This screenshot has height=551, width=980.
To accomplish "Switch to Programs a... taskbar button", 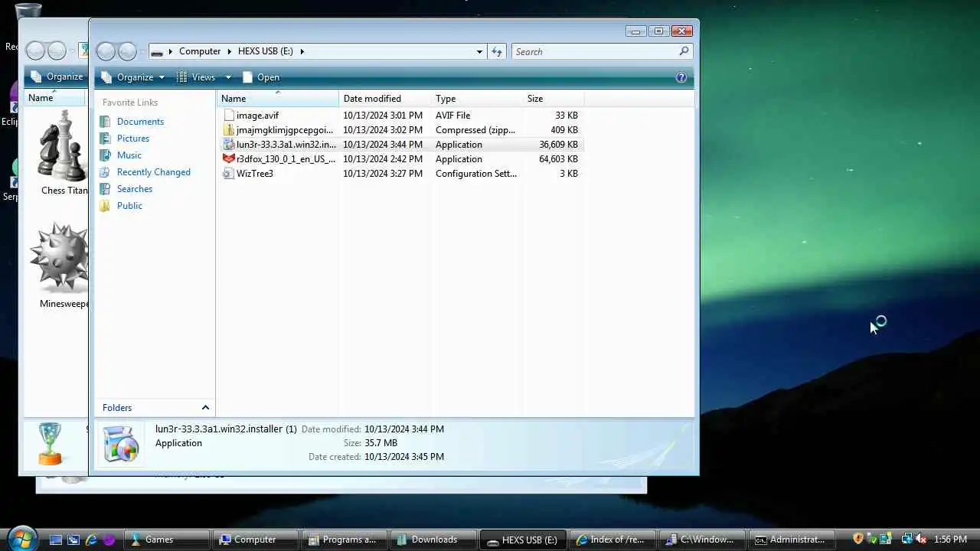I will 343,540.
